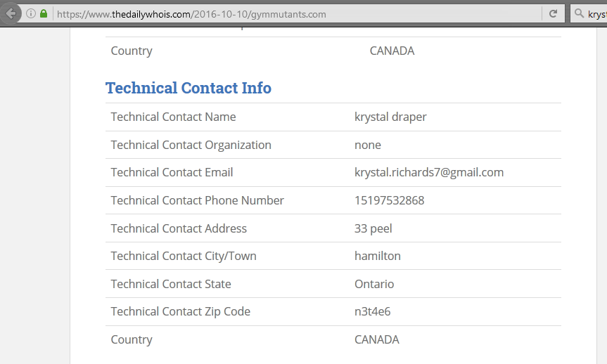This screenshot has height=364, width=607.
Task: Click the Country label in the last row
Action: pyautogui.click(x=132, y=339)
